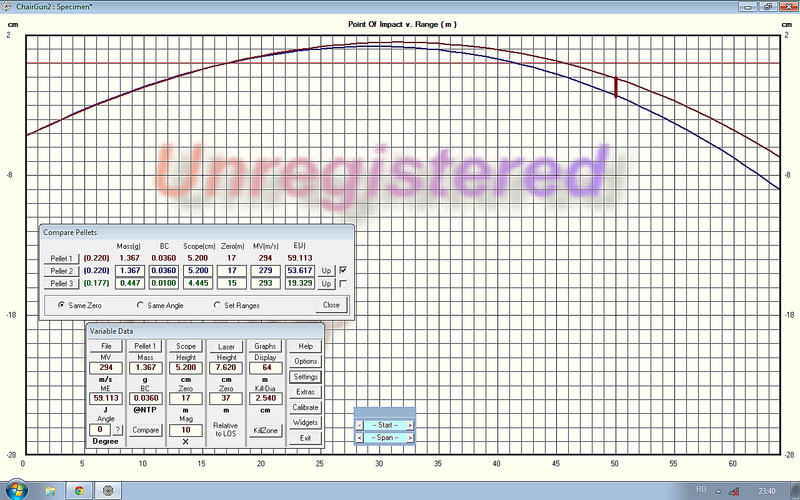The height and width of the screenshot is (500, 800).
Task: Click the Exit button
Action: click(x=306, y=438)
